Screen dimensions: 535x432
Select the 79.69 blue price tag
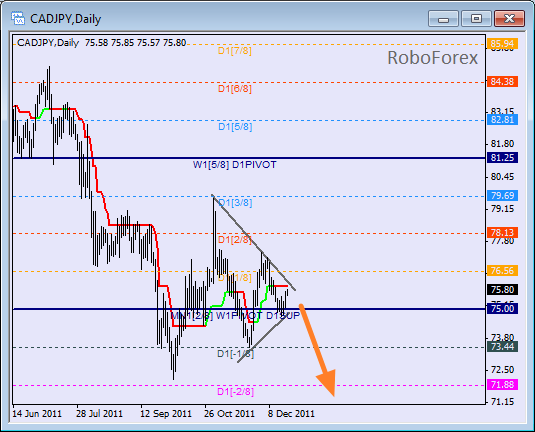pyautogui.click(x=503, y=196)
